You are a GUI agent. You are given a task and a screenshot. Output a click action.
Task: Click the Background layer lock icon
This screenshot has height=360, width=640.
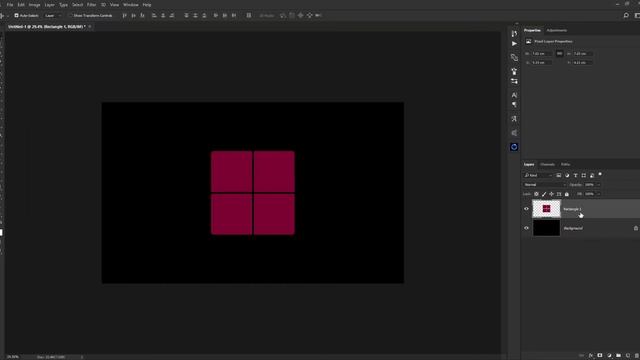pos(636,228)
